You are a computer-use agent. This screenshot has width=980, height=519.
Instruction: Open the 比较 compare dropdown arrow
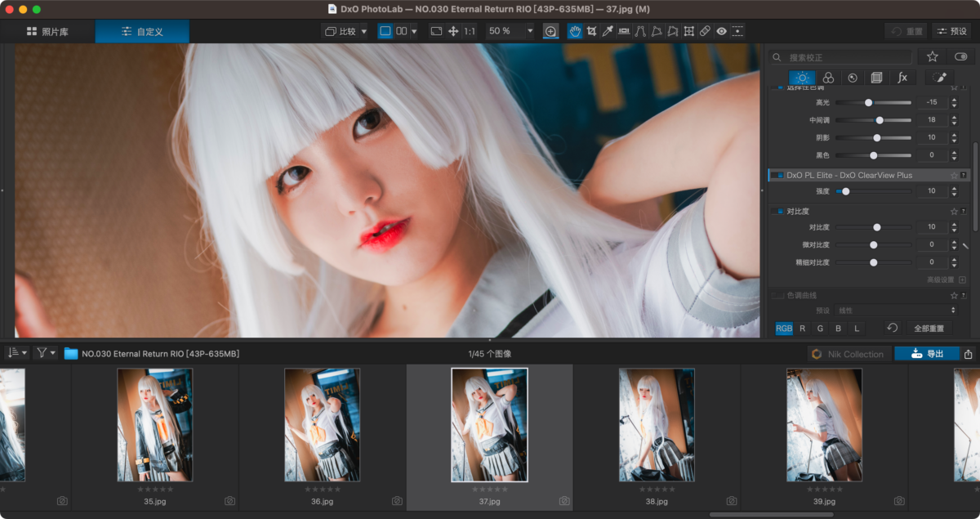363,31
